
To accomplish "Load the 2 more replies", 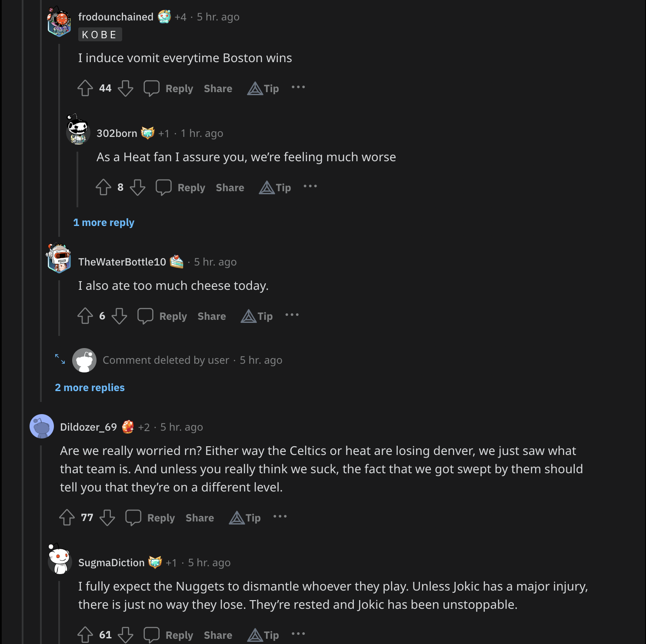I will (90, 388).
